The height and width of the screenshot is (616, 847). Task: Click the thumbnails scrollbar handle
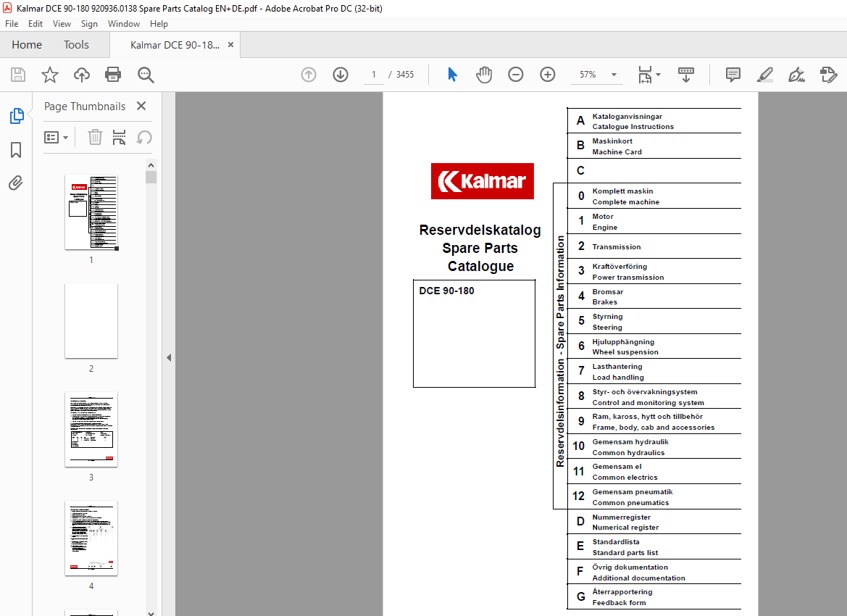(x=151, y=178)
